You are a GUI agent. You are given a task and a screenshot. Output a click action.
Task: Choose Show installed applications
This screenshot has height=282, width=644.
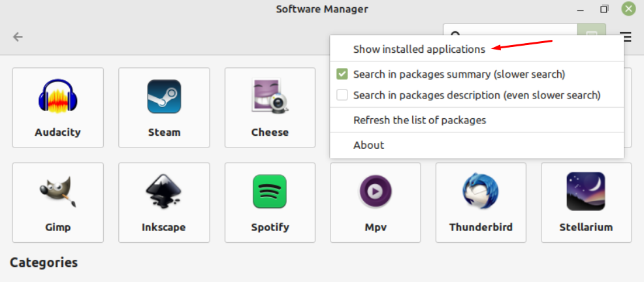point(419,49)
